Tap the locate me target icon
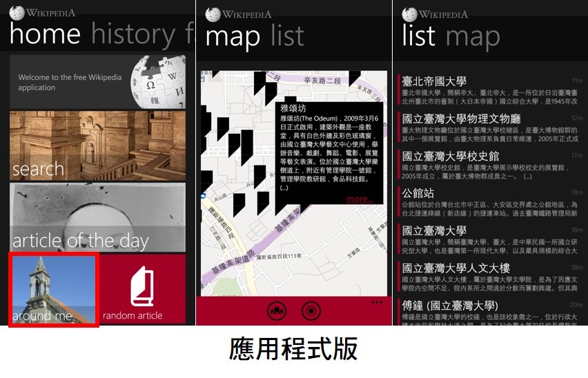This screenshot has height=378, width=588. coord(311,311)
